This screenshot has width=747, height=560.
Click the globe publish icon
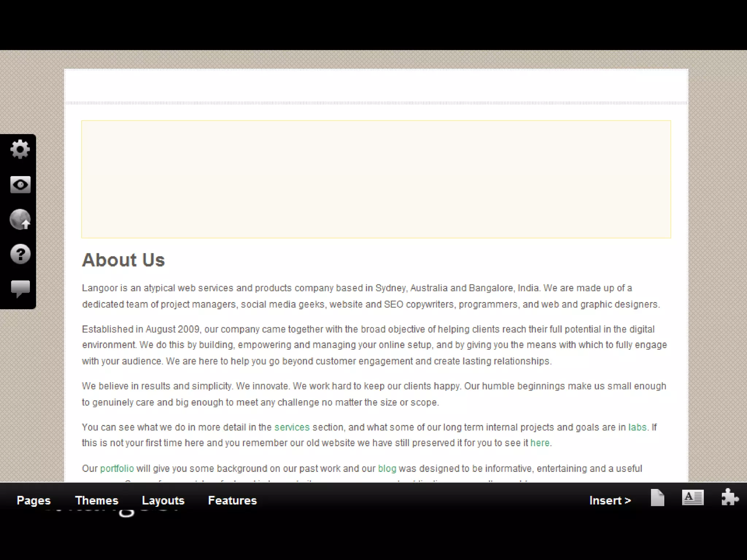(x=20, y=219)
